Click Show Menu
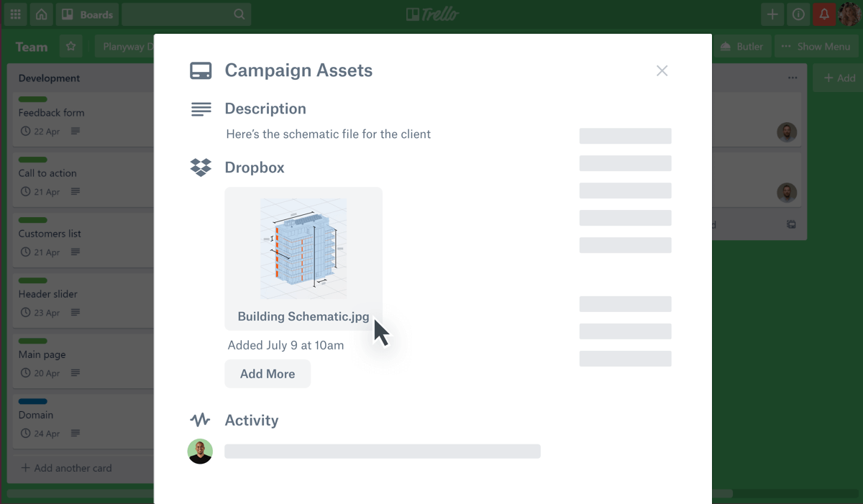Image resolution: width=863 pixels, height=504 pixels. 817,45
